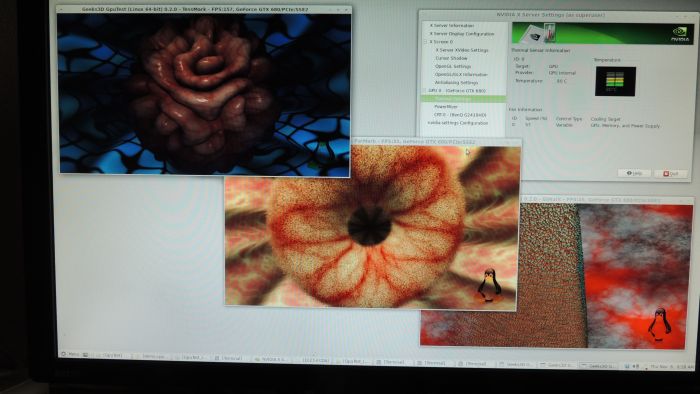This screenshot has width=700, height=394.
Task: Collapse the X Screen 0 tree node
Action: click(426, 42)
